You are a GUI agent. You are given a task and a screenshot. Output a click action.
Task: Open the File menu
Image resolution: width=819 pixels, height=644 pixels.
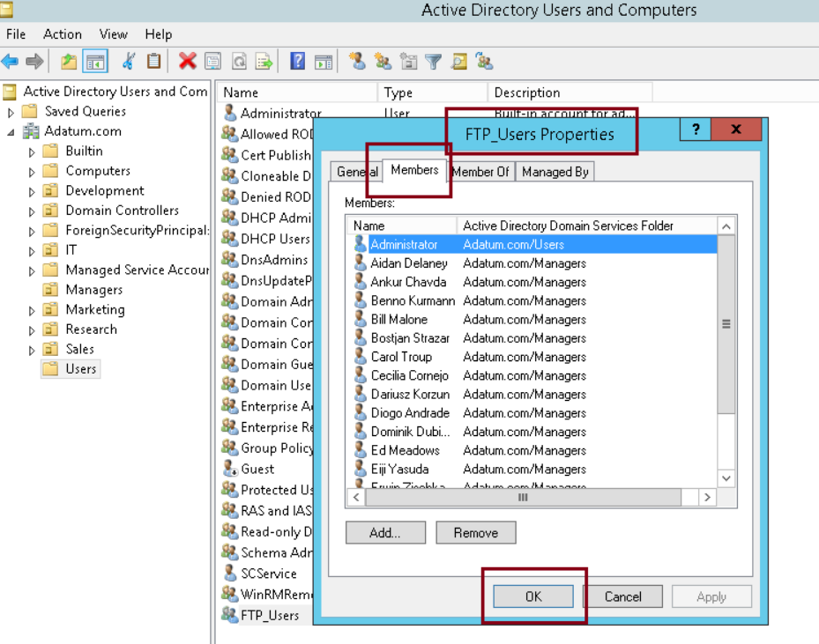(16, 34)
